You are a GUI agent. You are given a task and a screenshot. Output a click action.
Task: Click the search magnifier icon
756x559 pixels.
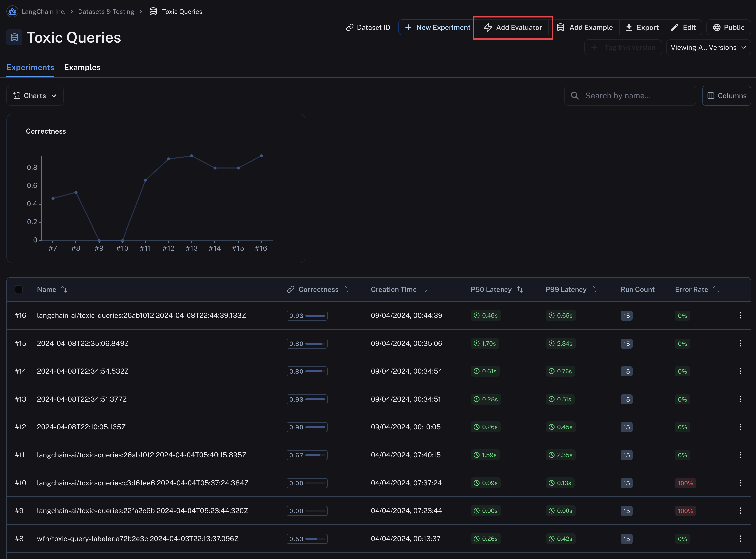point(575,96)
